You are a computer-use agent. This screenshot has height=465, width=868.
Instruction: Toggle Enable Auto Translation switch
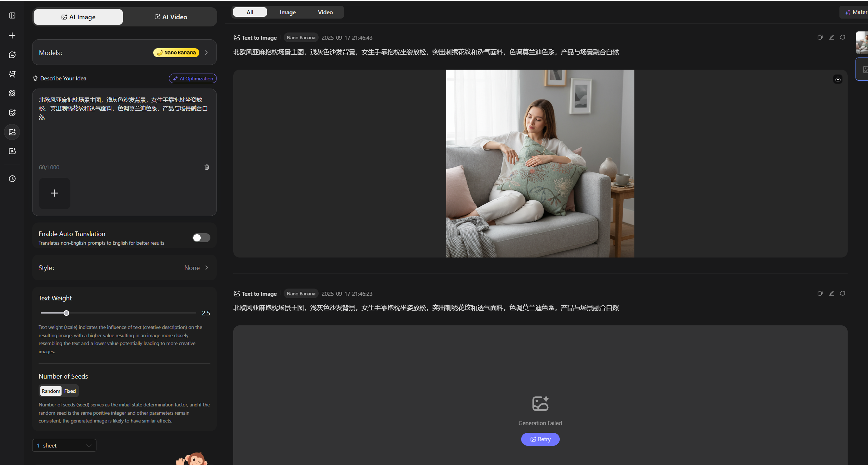click(201, 238)
